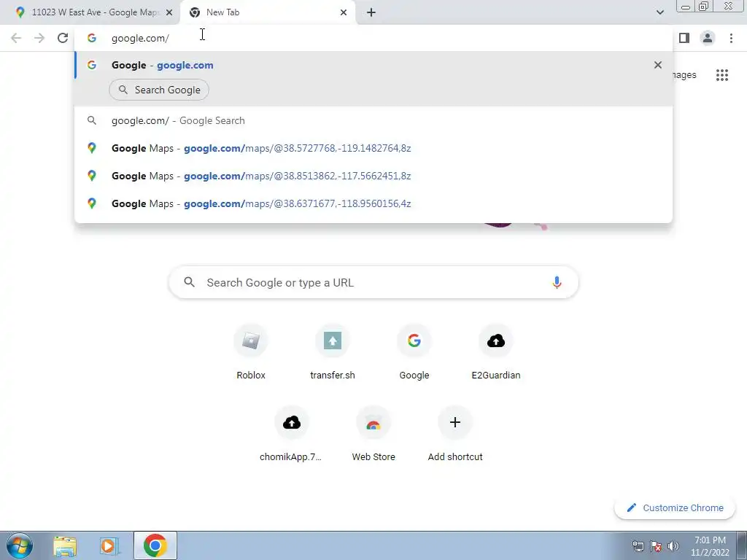Image resolution: width=747 pixels, height=560 pixels.
Task: Select Maps suggestion with 38.5727768 coordinates
Action: (x=373, y=148)
